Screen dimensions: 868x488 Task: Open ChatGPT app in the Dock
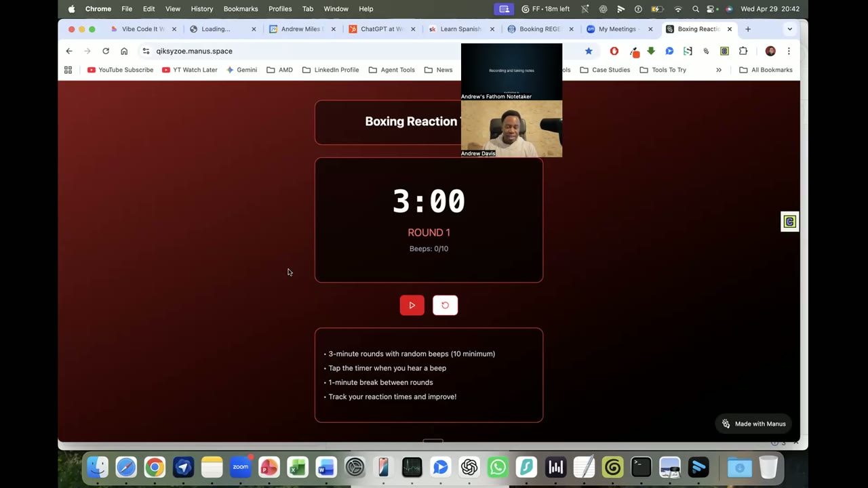[x=469, y=467]
